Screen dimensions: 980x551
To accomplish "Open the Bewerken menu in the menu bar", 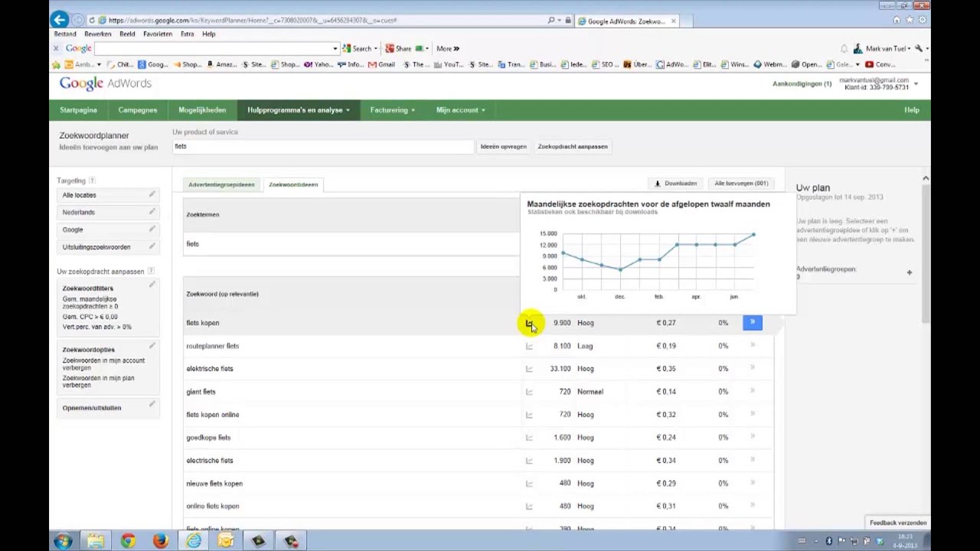I will pyautogui.click(x=98, y=34).
